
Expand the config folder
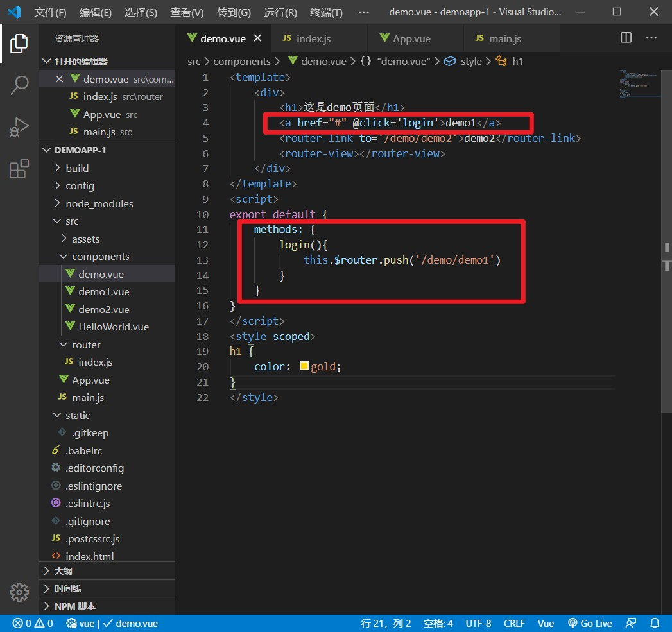[x=107, y=185]
